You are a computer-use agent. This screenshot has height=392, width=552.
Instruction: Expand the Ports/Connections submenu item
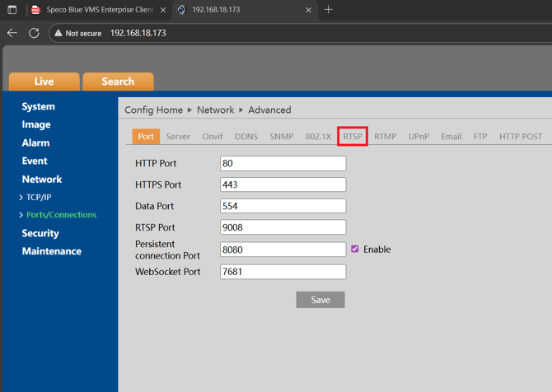pos(60,215)
